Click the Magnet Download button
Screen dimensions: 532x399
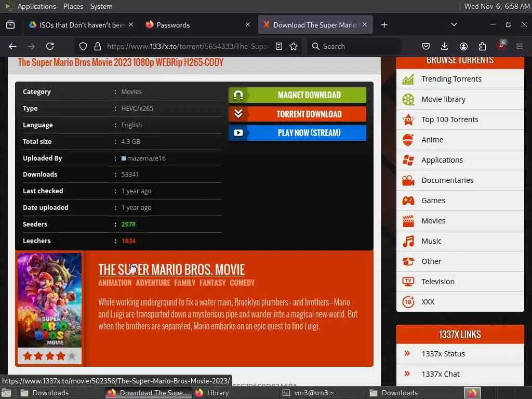coord(298,95)
